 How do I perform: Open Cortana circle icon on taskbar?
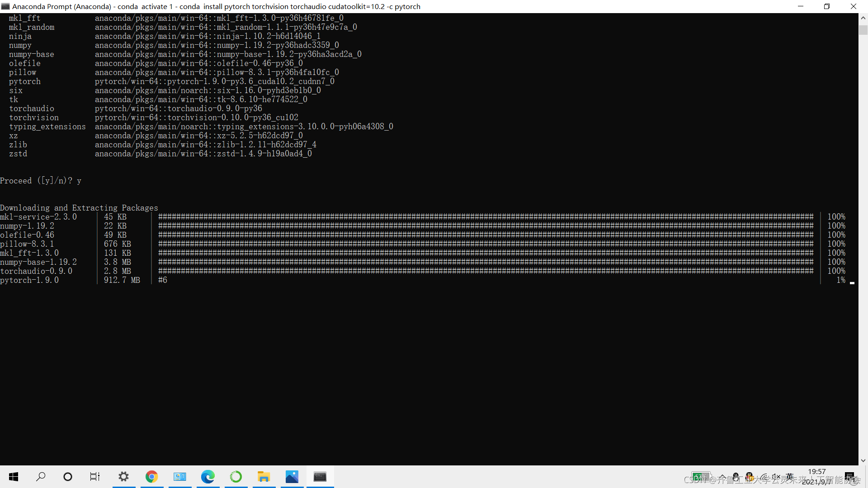tap(68, 477)
